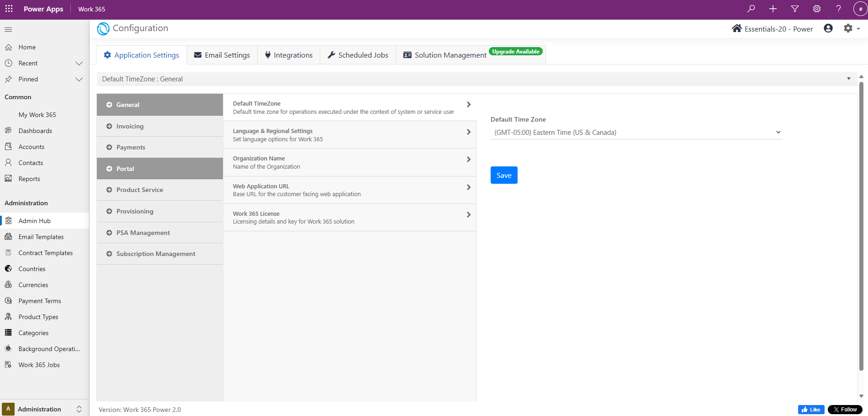
Task: Click the Power Apps title link
Action: [43, 9]
